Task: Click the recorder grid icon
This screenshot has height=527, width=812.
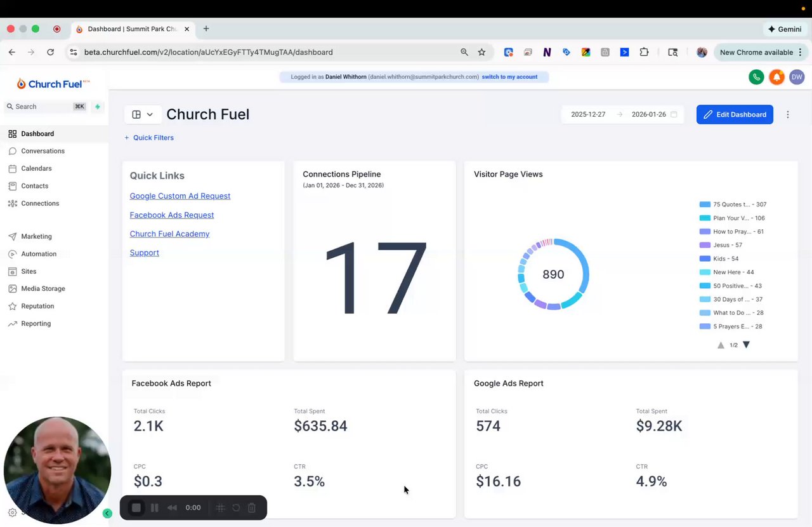Action: point(220,508)
